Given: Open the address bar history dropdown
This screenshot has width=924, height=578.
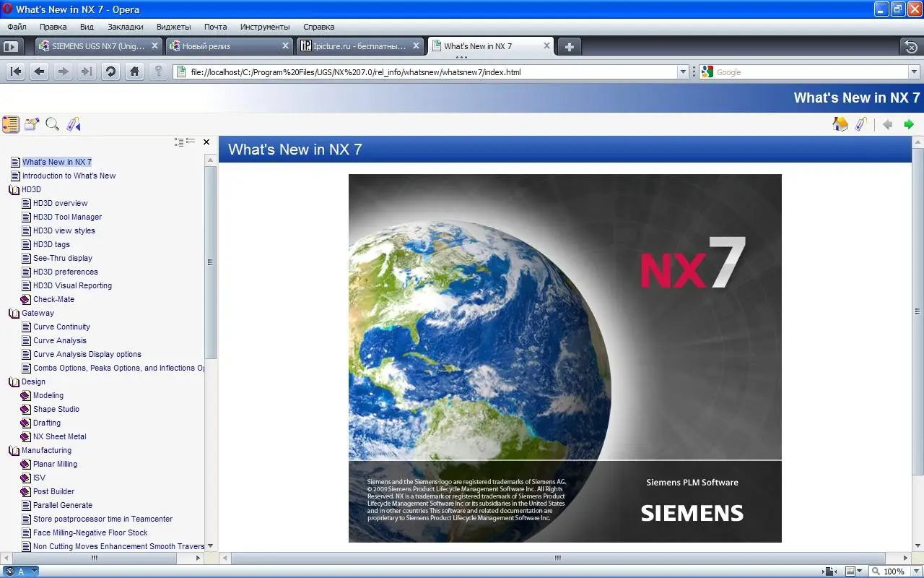Looking at the screenshot, I should click(683, 72).
